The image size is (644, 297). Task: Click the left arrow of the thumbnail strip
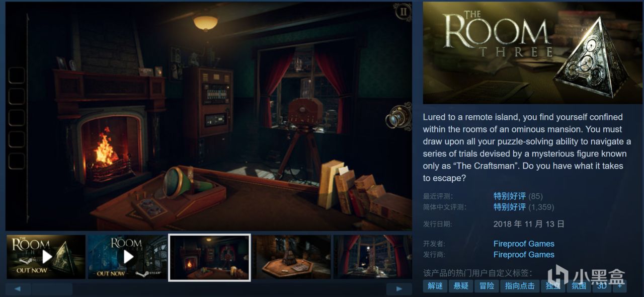coord(18,289)
